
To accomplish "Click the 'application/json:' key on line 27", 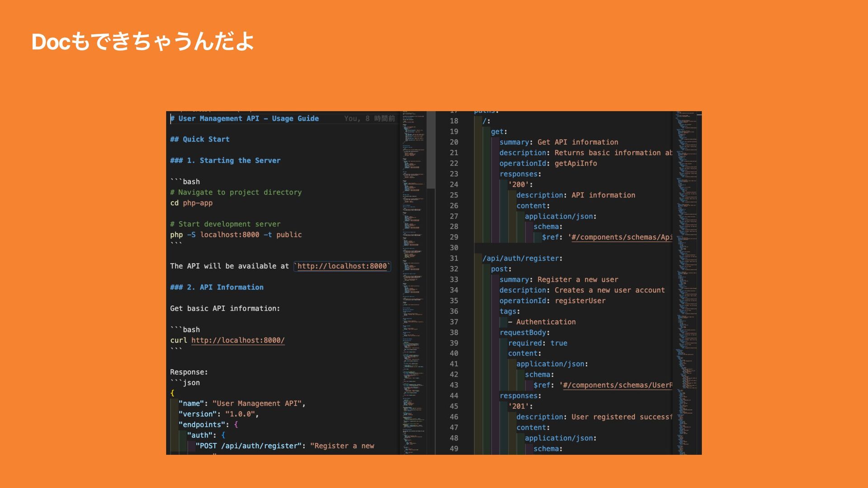I will pyautogui.click(x=561, y=216).
